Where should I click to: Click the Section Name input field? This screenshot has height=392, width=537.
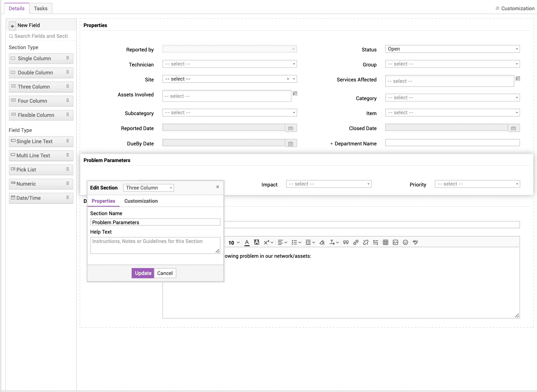coord(155,222)
